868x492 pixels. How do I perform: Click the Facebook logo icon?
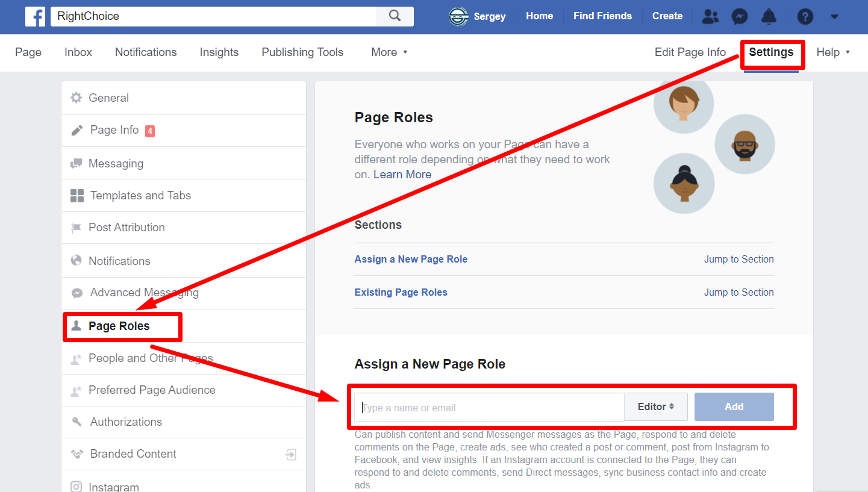point(35,16)
